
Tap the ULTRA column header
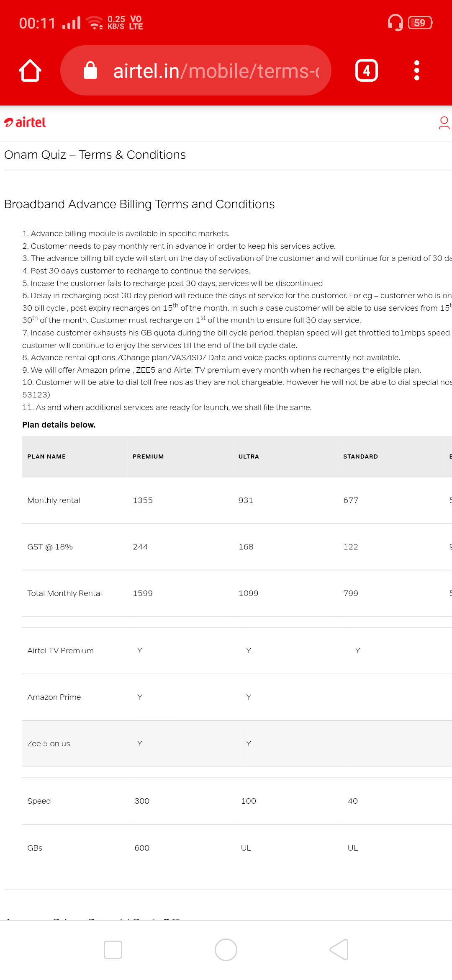click(x=249, y=456)
